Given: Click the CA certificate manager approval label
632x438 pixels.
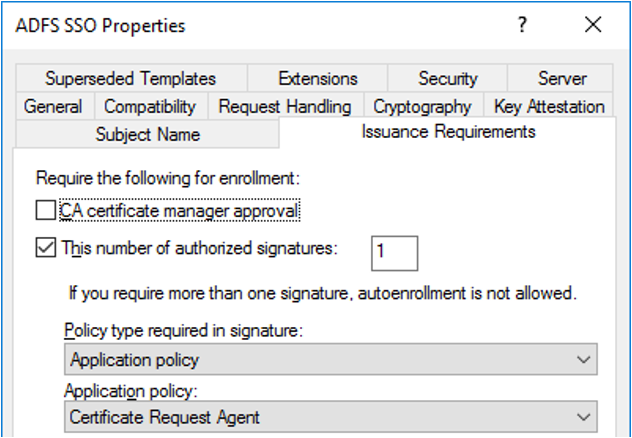Looking at the screenshot, I should coord(180,211).
